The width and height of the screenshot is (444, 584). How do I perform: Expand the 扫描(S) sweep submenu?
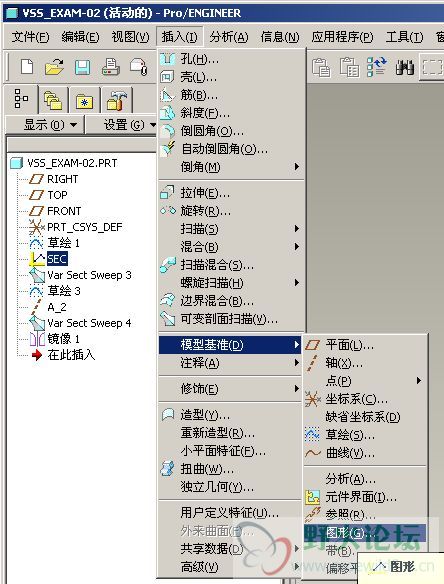click(x=232, y=229)
